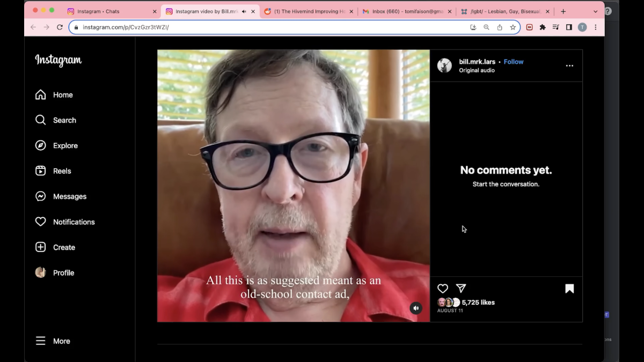This screenshot has width=644, height=362.
Task: Click the browser address bar
Action: point(268,27)
